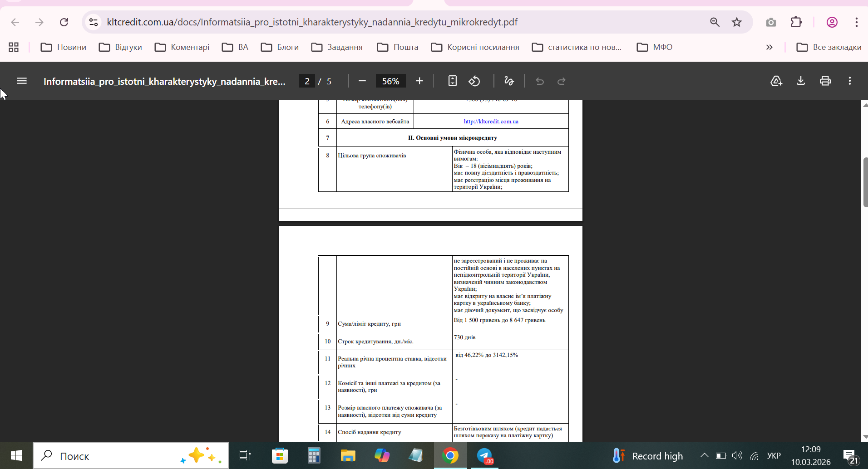Open Telegram from the taskbar
Screen dimensions: 868x469
click(x=485, y=455)
